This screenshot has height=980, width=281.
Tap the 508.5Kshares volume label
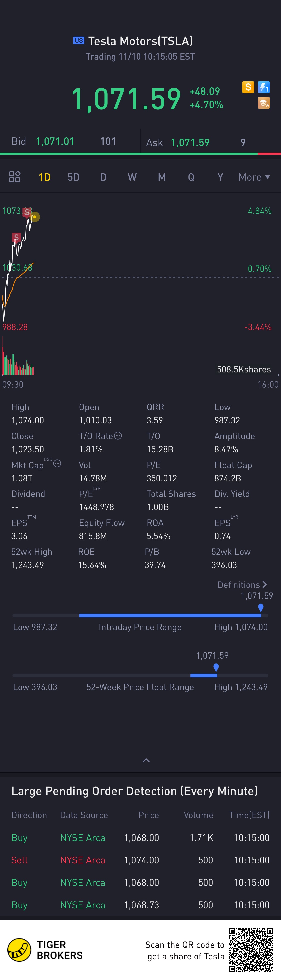click(244, 369)
